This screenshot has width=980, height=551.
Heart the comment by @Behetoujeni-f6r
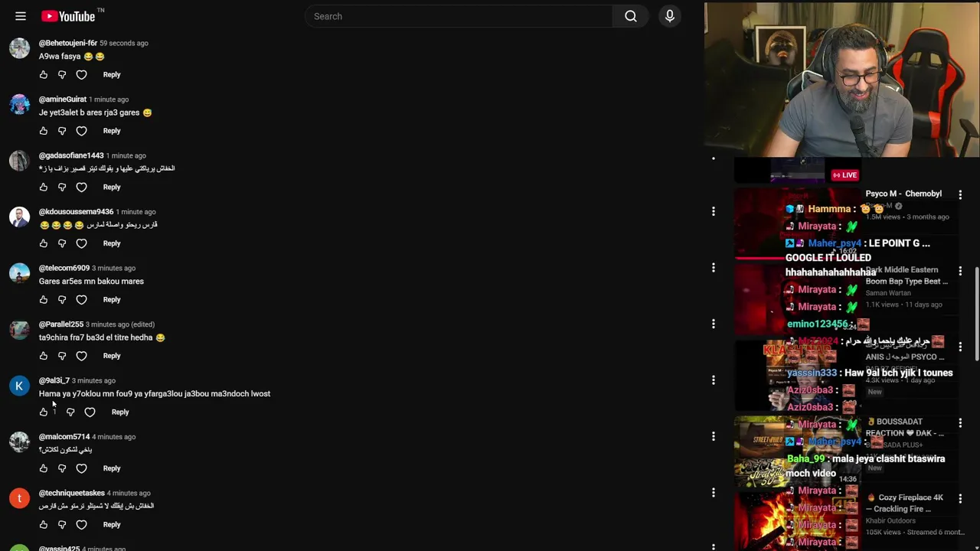[x=81, y=74]
